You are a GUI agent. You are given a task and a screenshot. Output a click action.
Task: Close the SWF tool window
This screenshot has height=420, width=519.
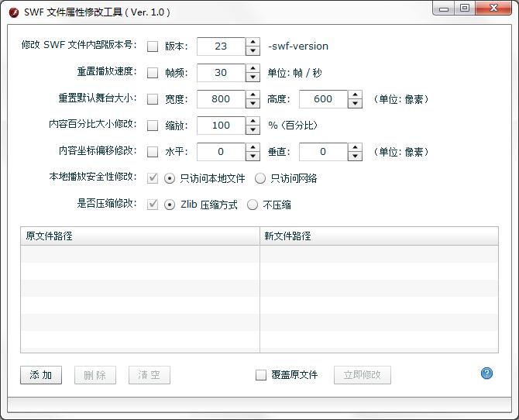493,9
